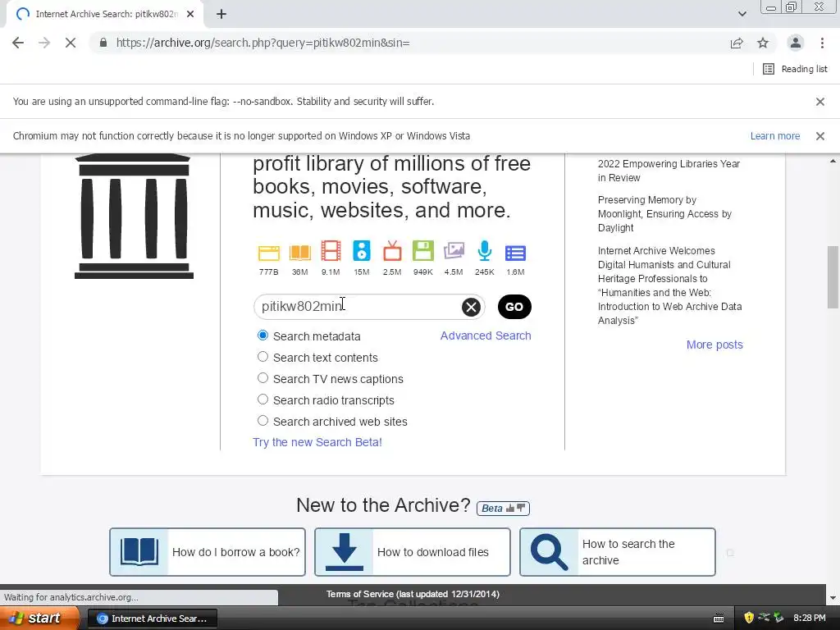This screenshot has height=630, width=840.
Task: Open the profile avatar icon
Action: coord(796,43)
